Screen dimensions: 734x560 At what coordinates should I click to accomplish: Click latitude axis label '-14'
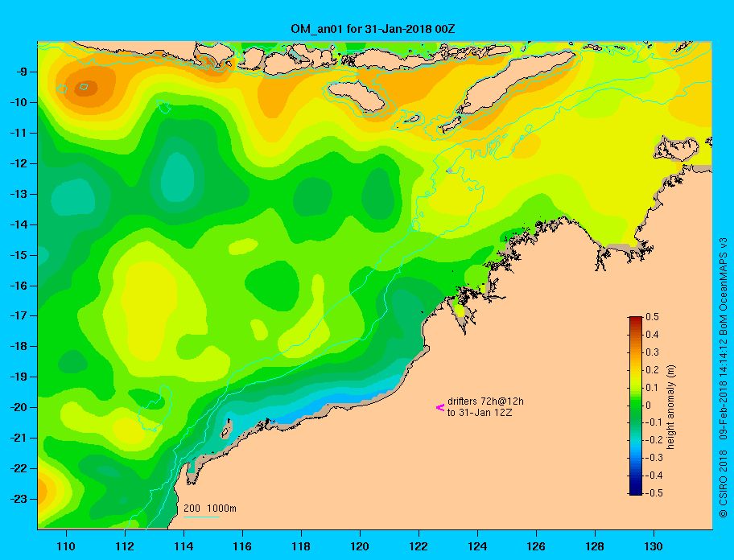pyautogui.click(x=19, y=224)
